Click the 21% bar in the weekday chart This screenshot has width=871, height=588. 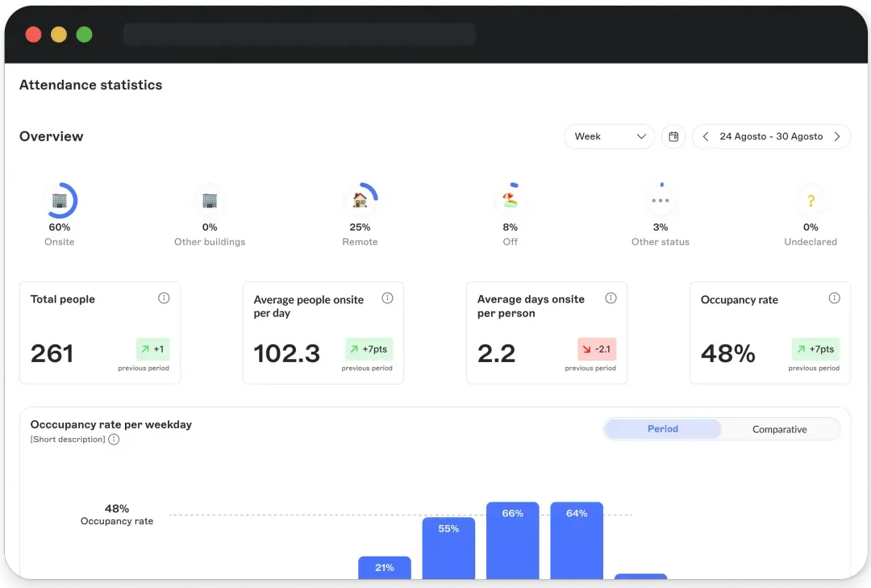[385, 568]
